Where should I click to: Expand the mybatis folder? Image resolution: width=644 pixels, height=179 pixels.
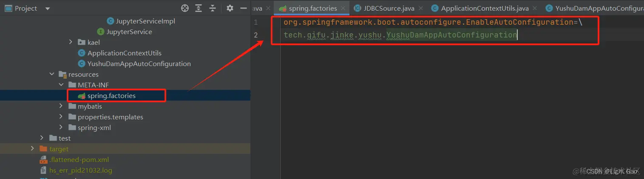pyautogui.click(x=61, y=106)
